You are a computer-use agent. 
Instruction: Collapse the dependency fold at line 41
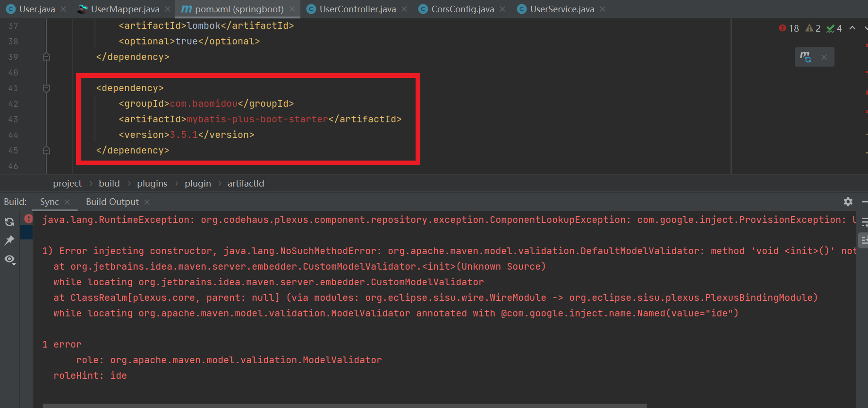click(46, 88)
